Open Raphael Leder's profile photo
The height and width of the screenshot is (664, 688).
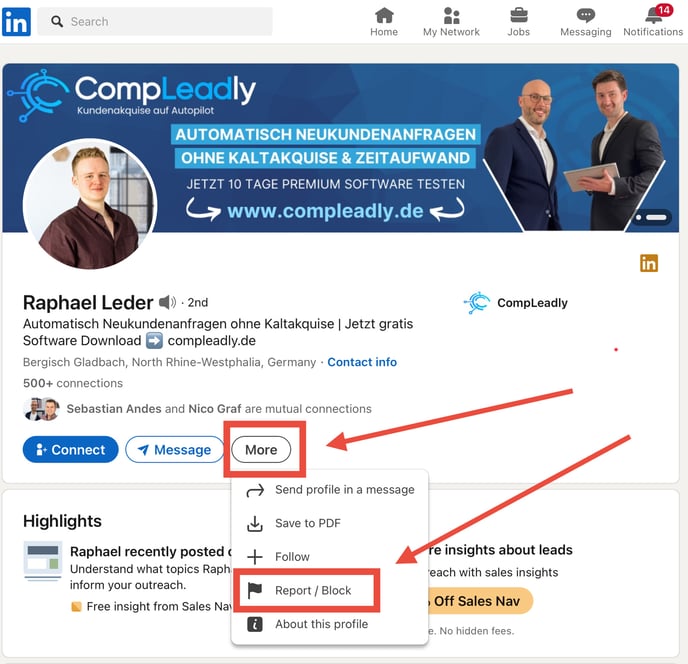click(x=90, y=204)
